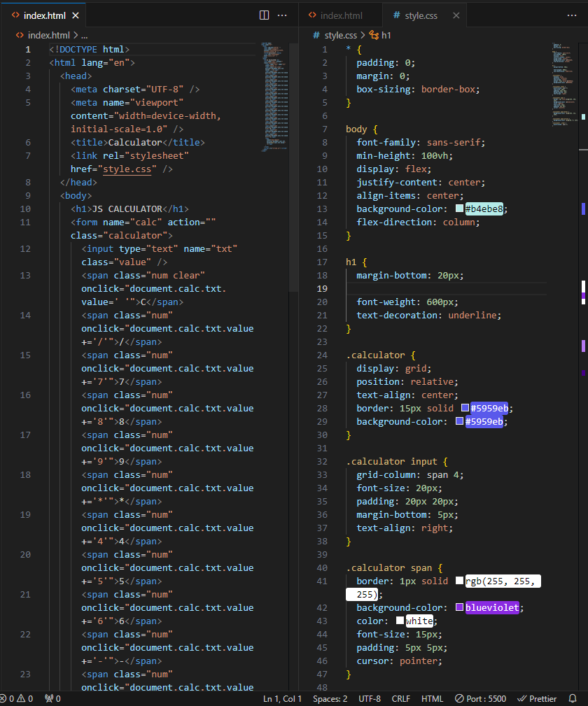Click the DOCTYPE declaration on line 1

click(x=89, y=50)
